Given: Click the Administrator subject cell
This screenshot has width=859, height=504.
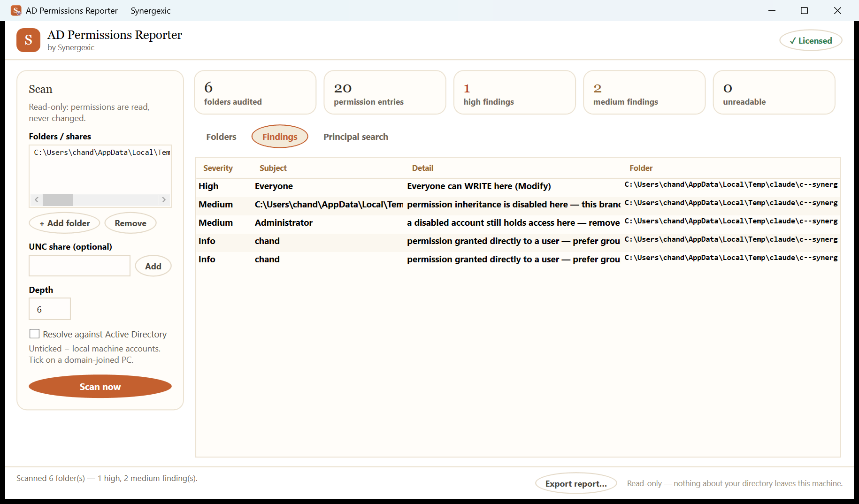Looking at the screenshot, I should pyautogui.click(x=284, y=223).
